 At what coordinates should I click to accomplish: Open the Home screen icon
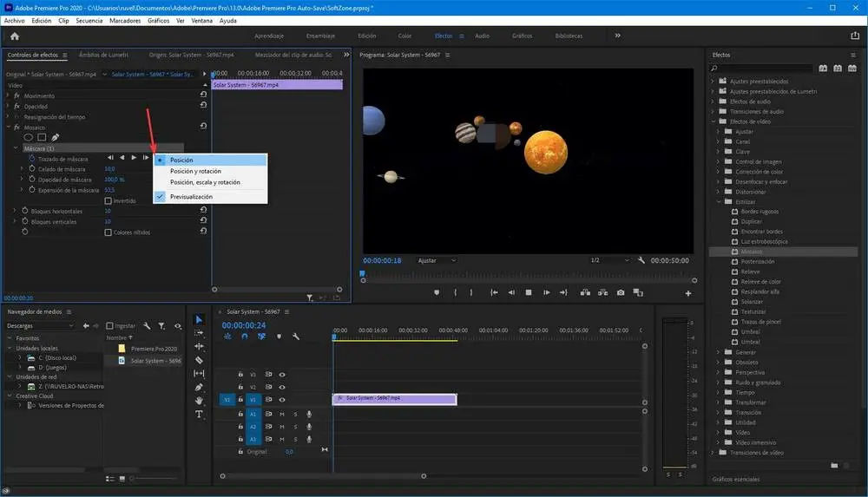pyautogui.click(x=14, y=36)
